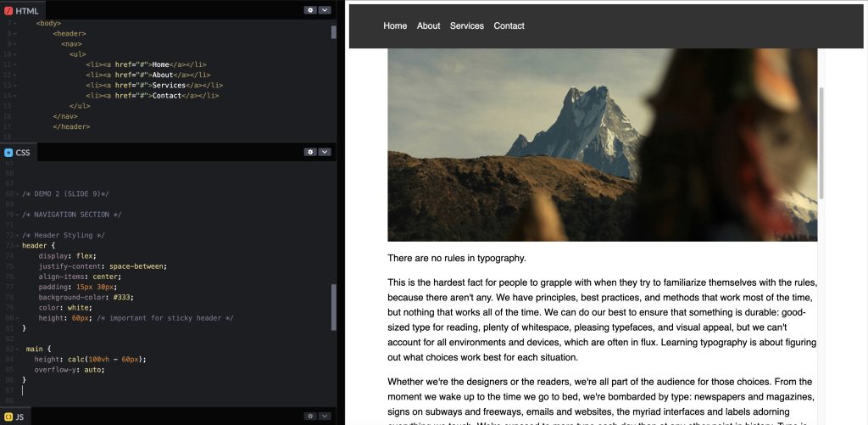Screen dimensions: 868x425
Task: Click the Home list item code line
Action: pos(146,64)
